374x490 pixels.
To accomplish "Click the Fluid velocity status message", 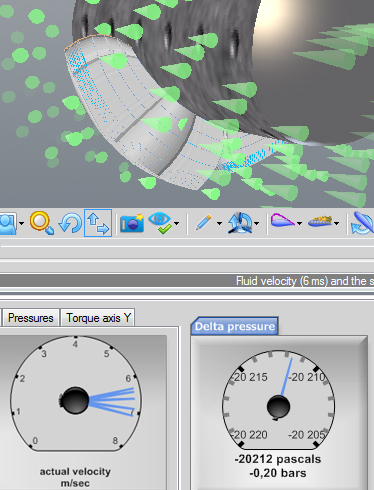I will 305,281.
